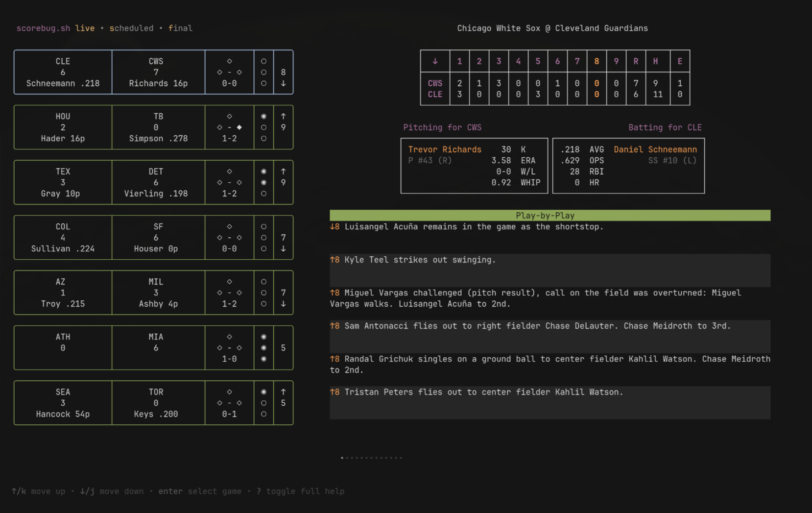Click the outs dots in the SEA-TOR row
812x513 pixels.
263,403
